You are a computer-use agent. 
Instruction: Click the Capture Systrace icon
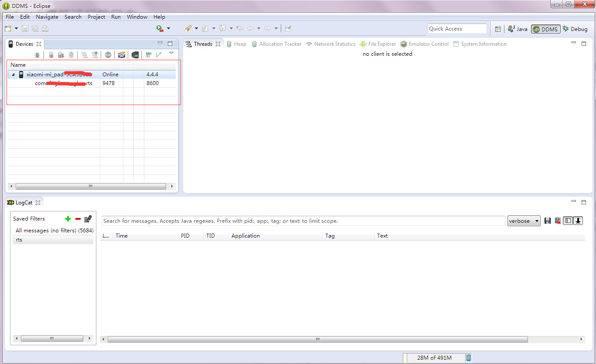pos(149,55)
